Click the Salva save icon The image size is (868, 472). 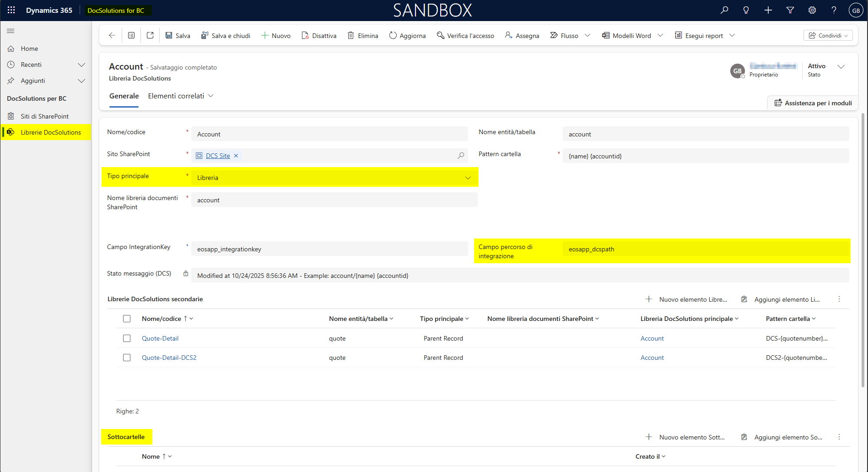(169, 36)
